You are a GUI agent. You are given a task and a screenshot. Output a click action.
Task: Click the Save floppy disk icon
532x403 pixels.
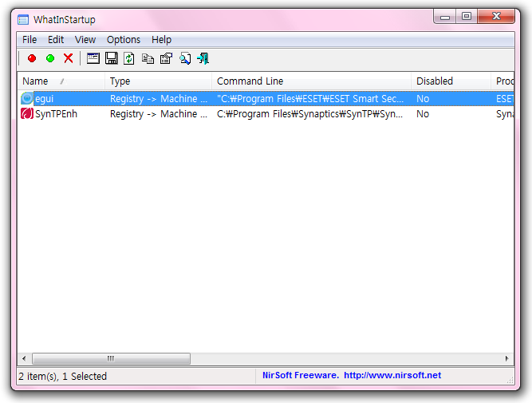pos(112,58)
